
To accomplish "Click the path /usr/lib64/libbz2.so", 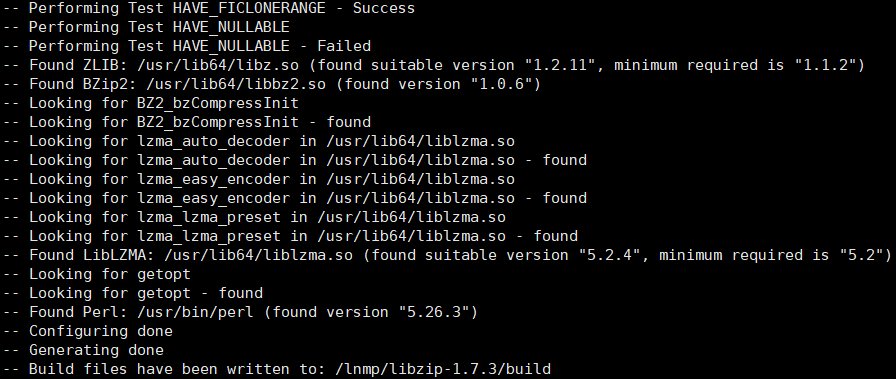I will [x=236, y=84].
